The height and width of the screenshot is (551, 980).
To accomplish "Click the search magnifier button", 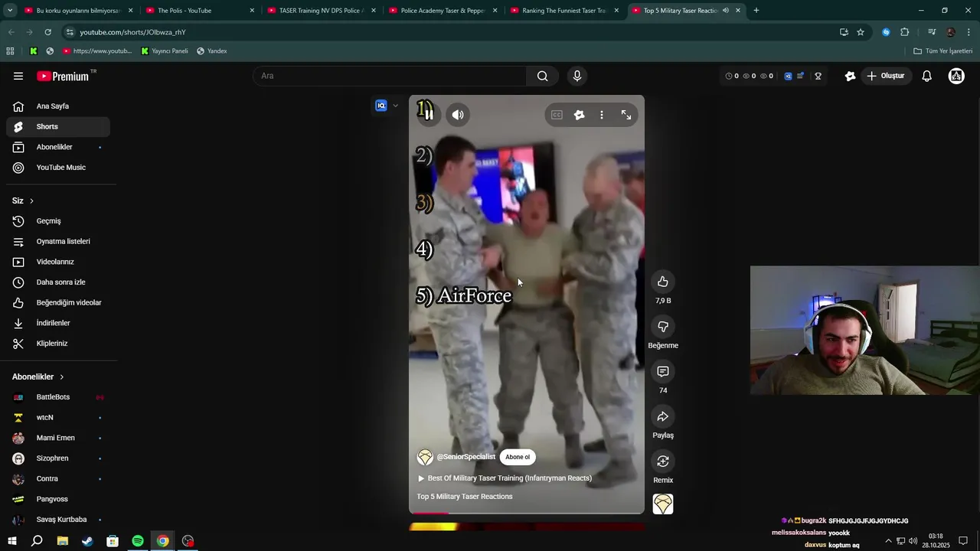I will click(542, 76).
